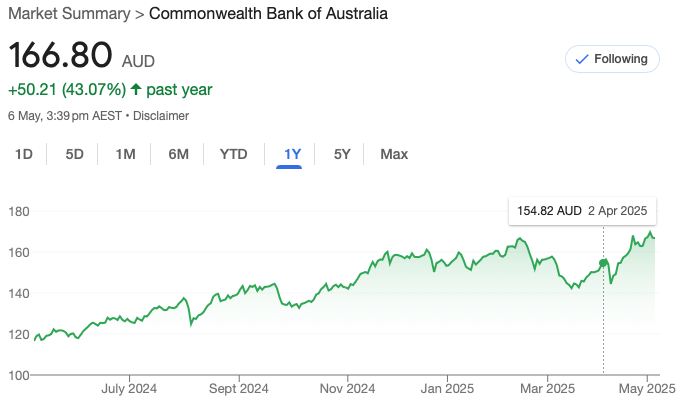Select the 6M time range
Screen dimensions: 689x407
coord(178,154)
